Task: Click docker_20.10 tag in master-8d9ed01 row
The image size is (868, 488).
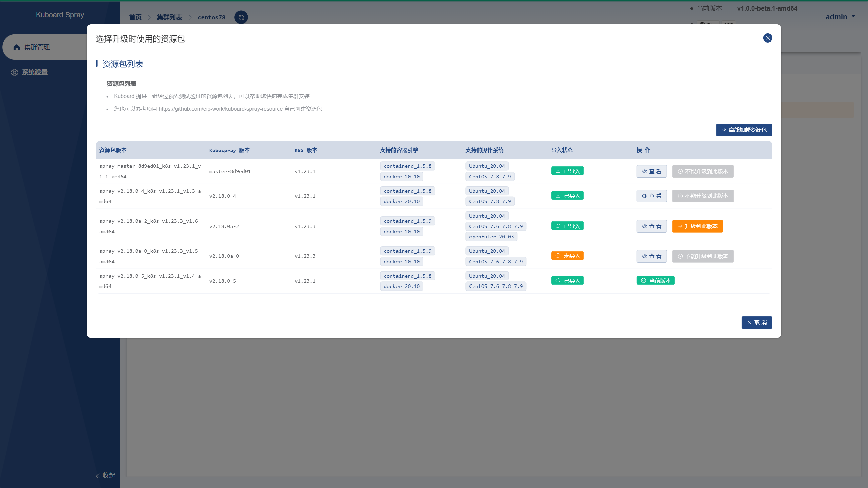Action: [x=402, y=177]
